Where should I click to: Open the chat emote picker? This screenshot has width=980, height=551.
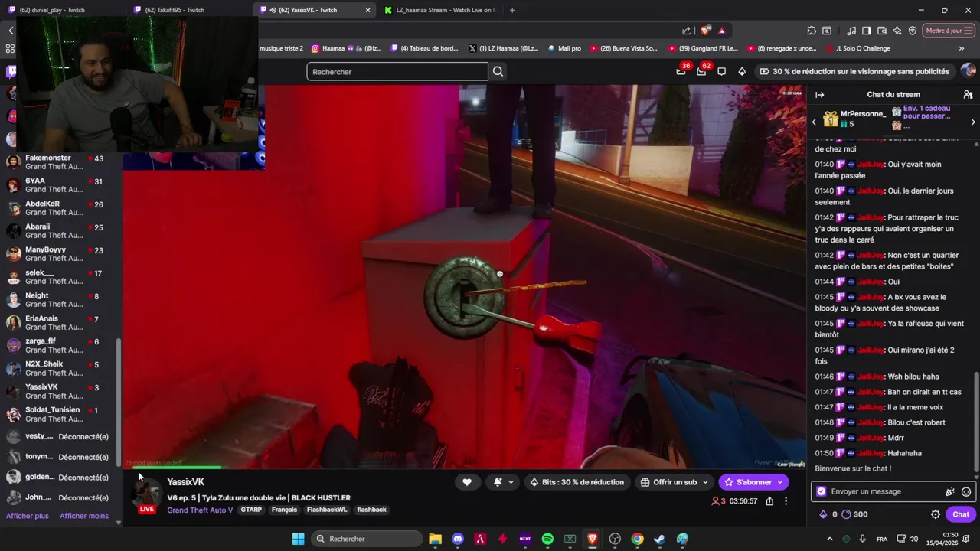pos(966,491)
